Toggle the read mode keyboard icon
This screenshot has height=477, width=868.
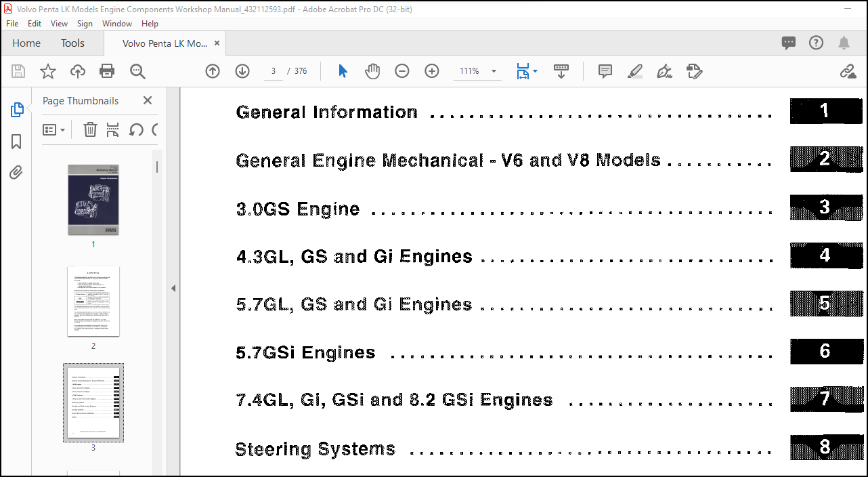point(561,71)
